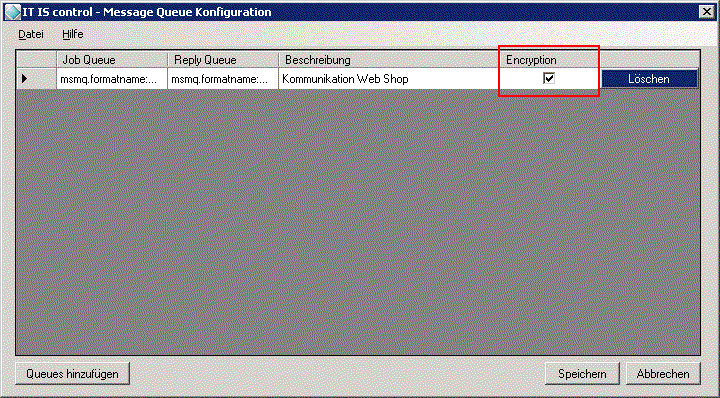Select the Job Queue cell msmq.formatname
Screen dimensions: 720x398
pos(112,79)
